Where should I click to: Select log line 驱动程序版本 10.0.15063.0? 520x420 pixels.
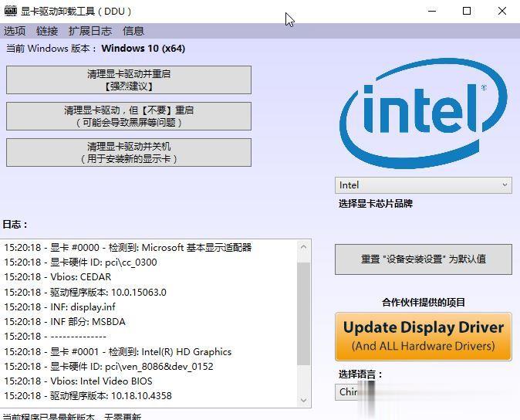(85, 292)
